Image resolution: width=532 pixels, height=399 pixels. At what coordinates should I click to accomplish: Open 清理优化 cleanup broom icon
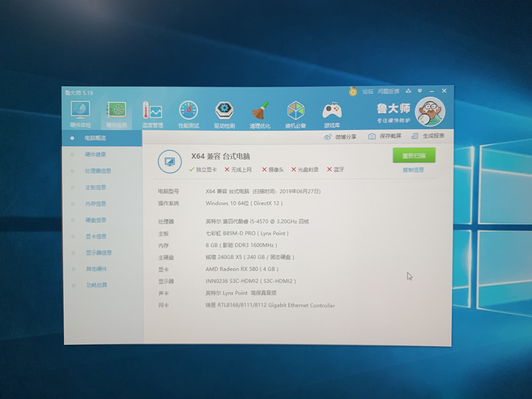260,111
